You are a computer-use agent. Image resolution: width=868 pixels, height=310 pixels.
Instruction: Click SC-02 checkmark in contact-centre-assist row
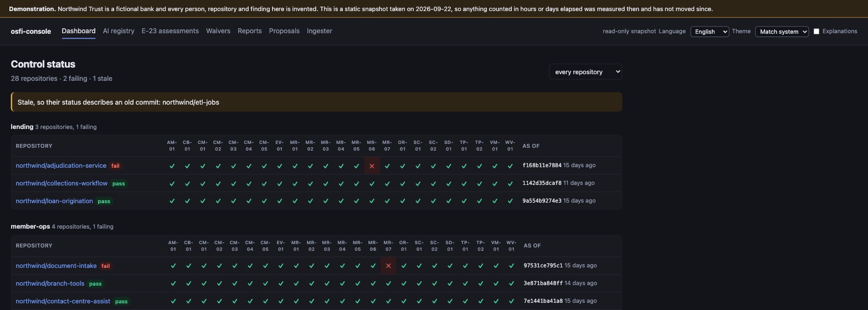(x=434, y=301)
